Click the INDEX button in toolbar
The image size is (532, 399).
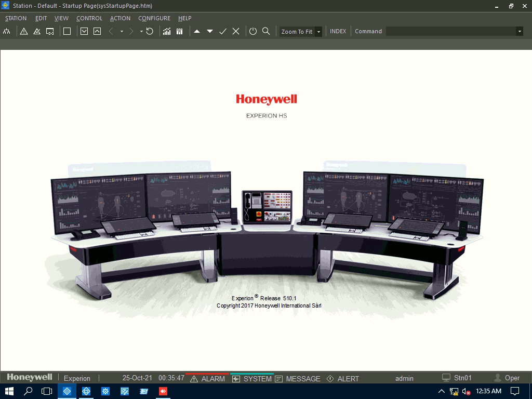pyautogui.click(x=338, y=31)
